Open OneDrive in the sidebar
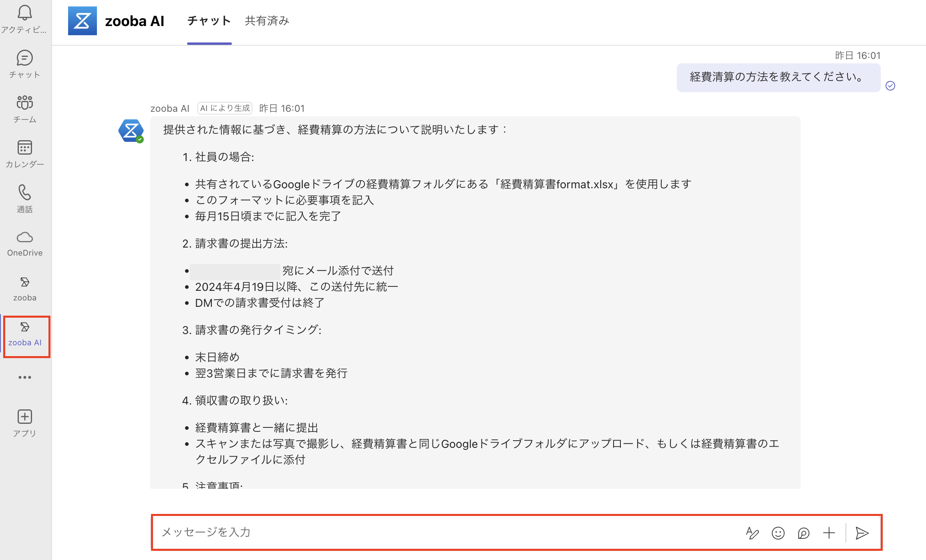The height and width of the screenshot is (560, 926). point(24,244)
